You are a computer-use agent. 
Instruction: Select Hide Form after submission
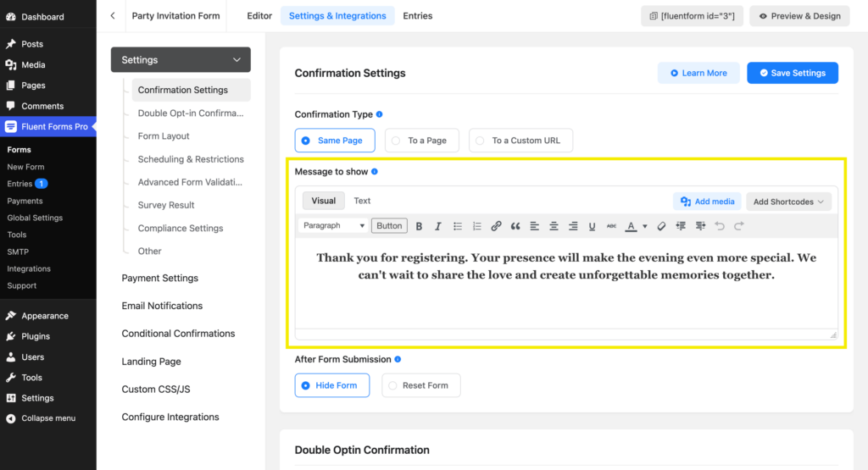click(x=331, y=385)
